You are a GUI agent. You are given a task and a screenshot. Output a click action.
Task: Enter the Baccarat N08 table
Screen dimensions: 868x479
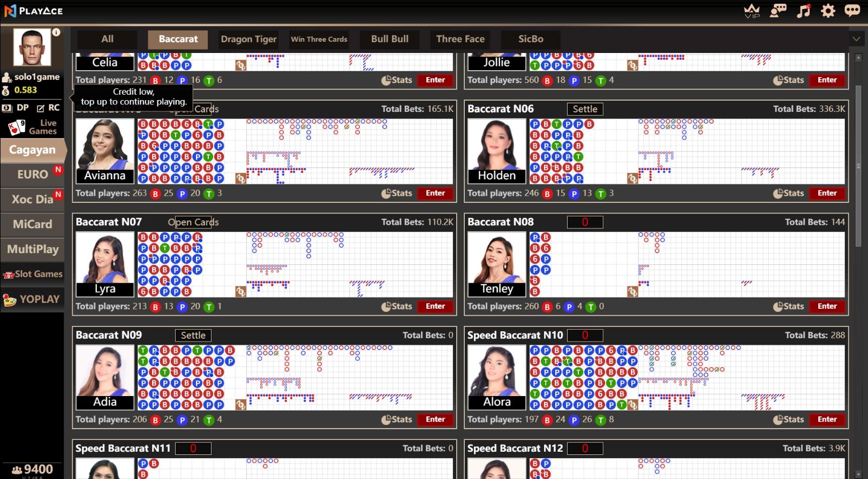(827, 306)
